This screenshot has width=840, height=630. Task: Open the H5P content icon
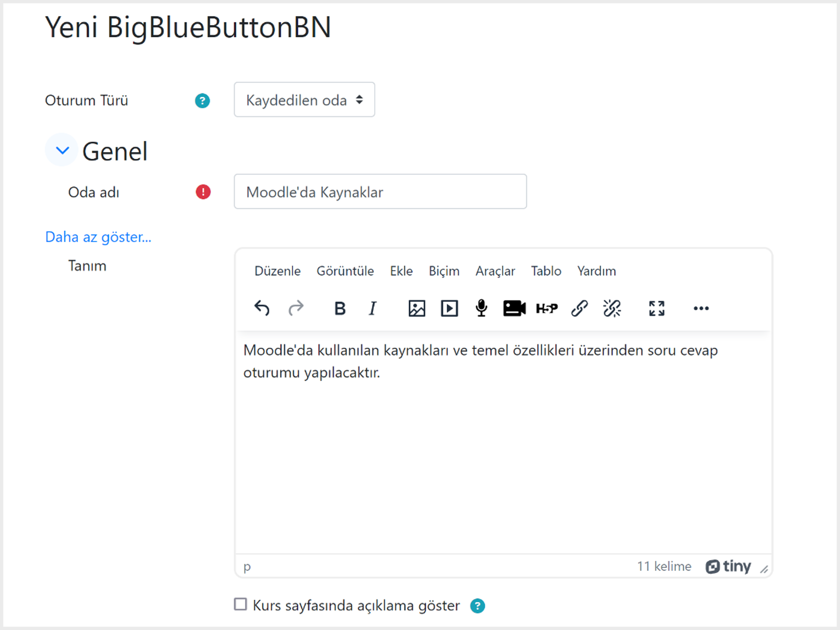click(x=547, y=308)
